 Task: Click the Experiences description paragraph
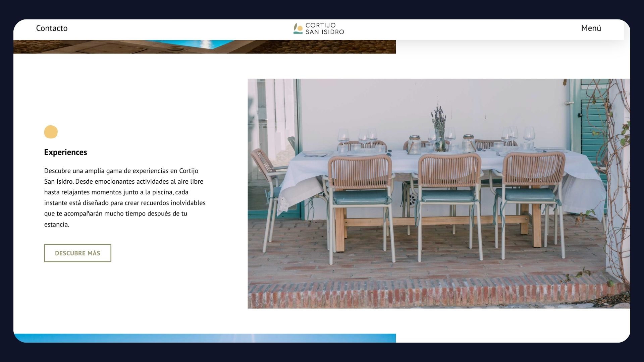(x=125, y=197)
